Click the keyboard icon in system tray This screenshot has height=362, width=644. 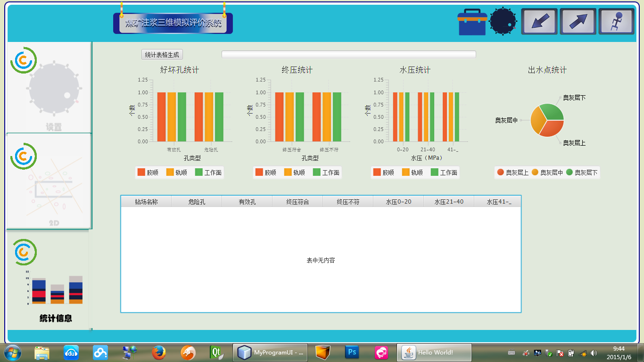pyautogui.click(x=512, y=353)
